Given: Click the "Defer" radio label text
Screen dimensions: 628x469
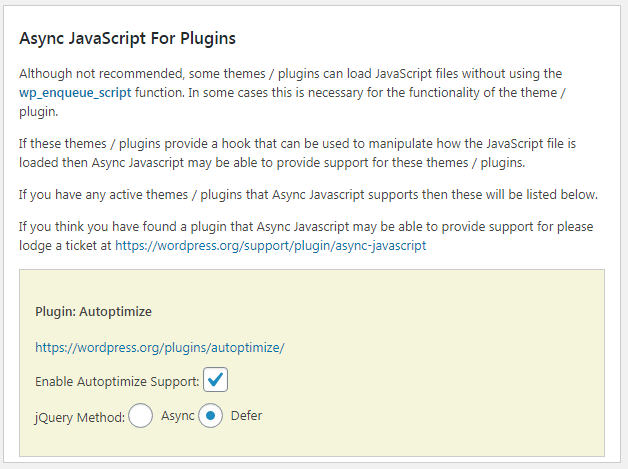Looking at the screenshot, I should (x=246, y=415).
